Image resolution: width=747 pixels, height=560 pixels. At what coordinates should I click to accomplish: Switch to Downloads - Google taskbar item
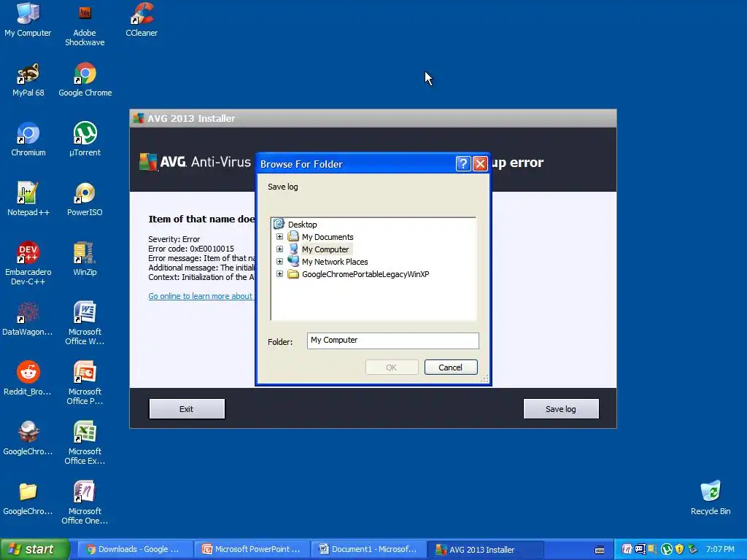click(134, 550)
